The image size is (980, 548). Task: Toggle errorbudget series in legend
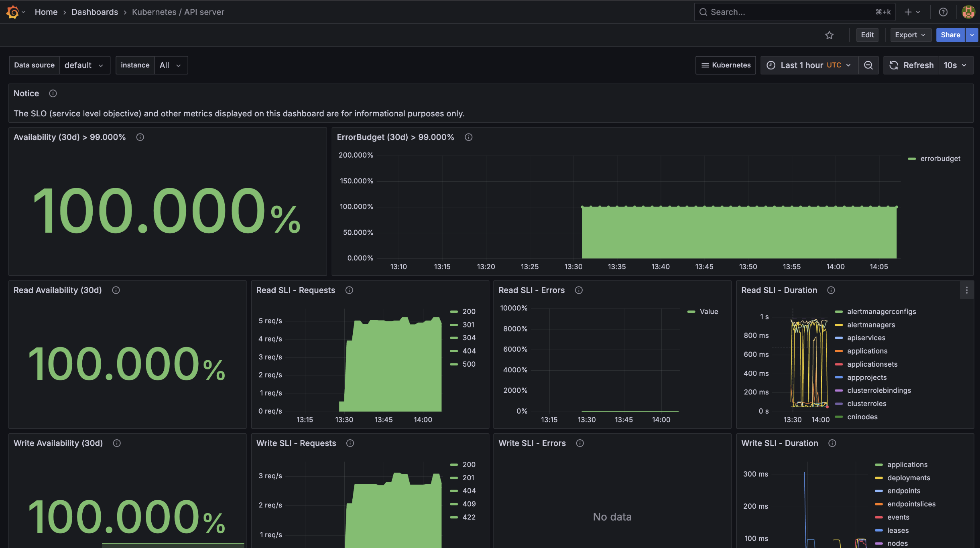(940, 159)
